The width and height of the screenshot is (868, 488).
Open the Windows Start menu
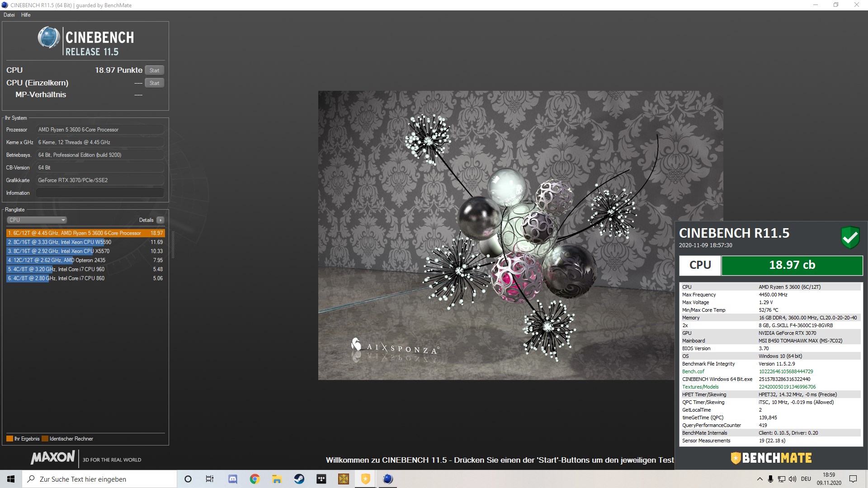click(11, 479)
